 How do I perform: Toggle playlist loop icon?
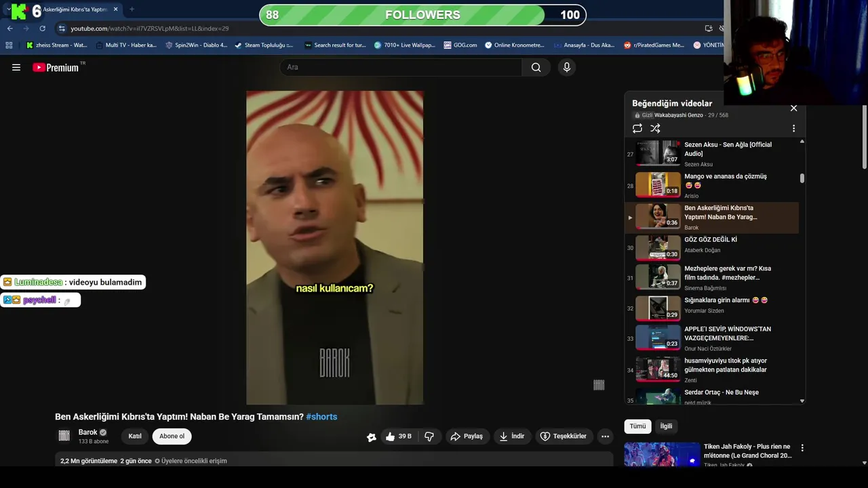click(x=637, y=128)
